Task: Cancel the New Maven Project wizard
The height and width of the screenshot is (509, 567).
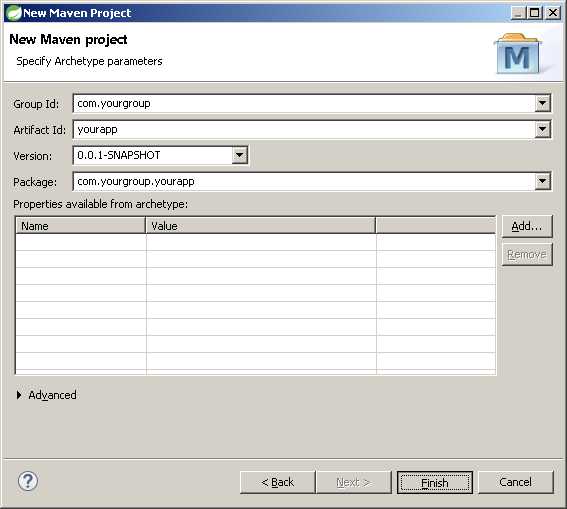Action: (x=516, y=482)
